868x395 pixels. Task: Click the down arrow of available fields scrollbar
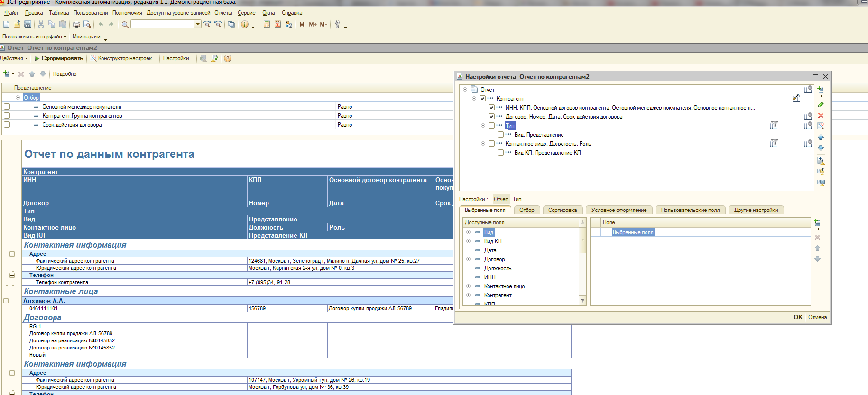[x=582, y=301]
